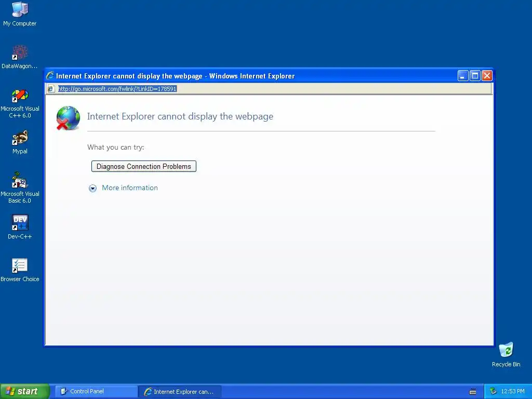Select the Mypal browser shortcut

20,142
